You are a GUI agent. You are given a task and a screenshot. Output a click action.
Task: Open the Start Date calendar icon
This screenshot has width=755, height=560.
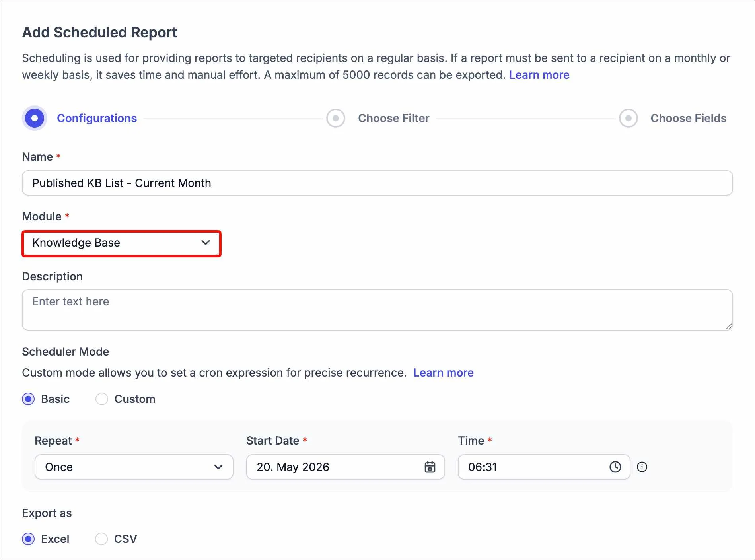430,467
